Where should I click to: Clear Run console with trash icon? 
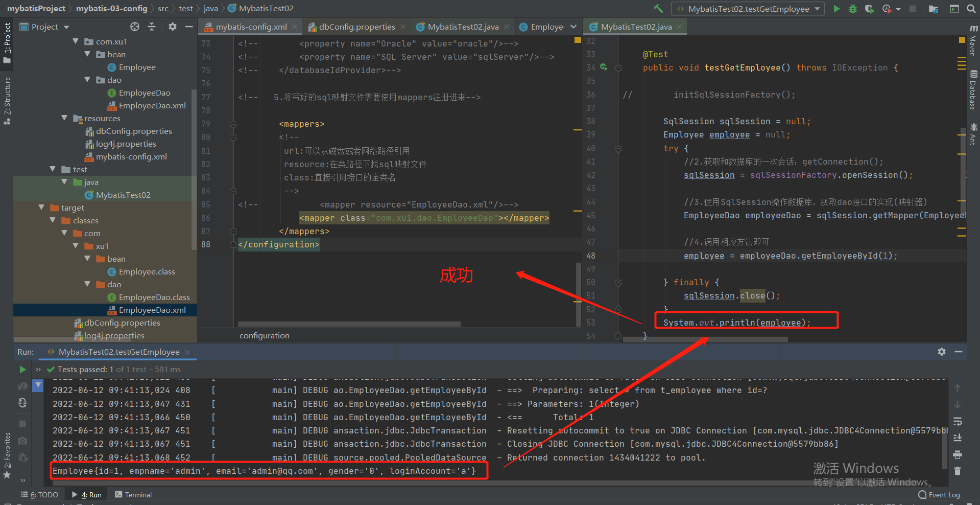click(x=958, y=471)
